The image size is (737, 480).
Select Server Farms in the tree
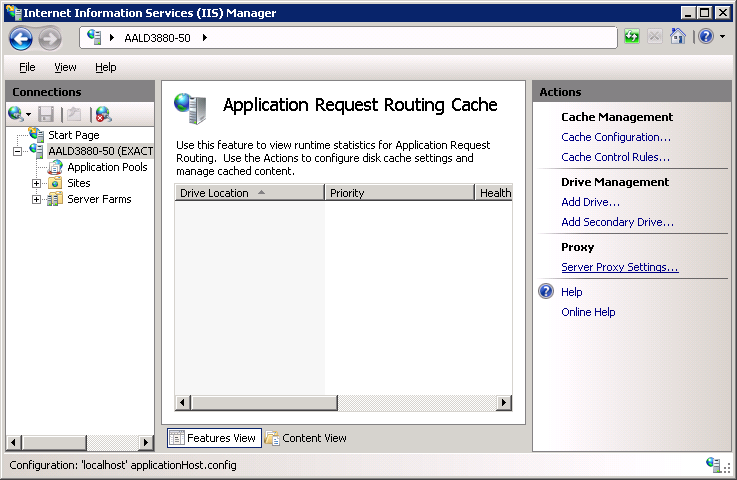click(x=99, y=199)
